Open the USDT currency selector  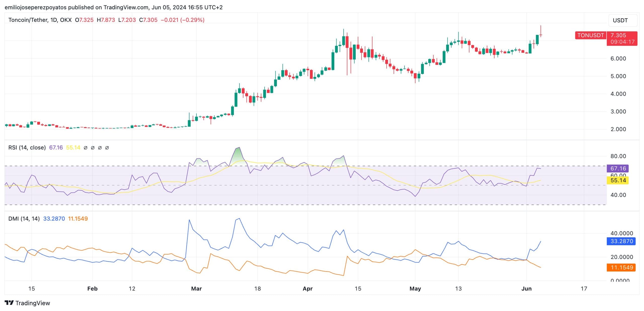point(622,20)
